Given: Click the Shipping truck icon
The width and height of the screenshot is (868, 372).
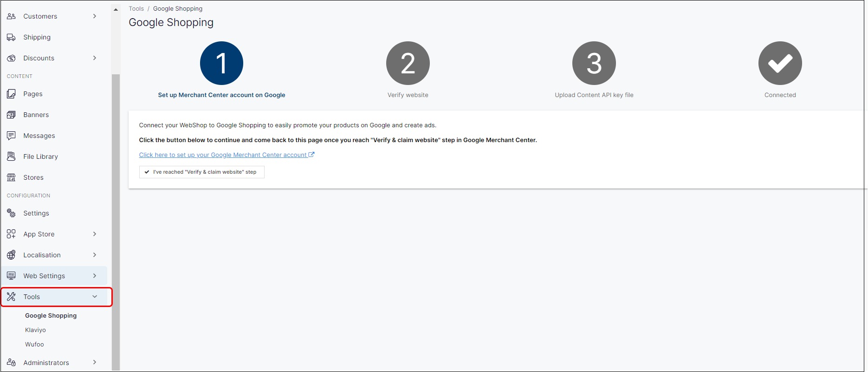Looking at the screenshot, I should coord(11,37).
